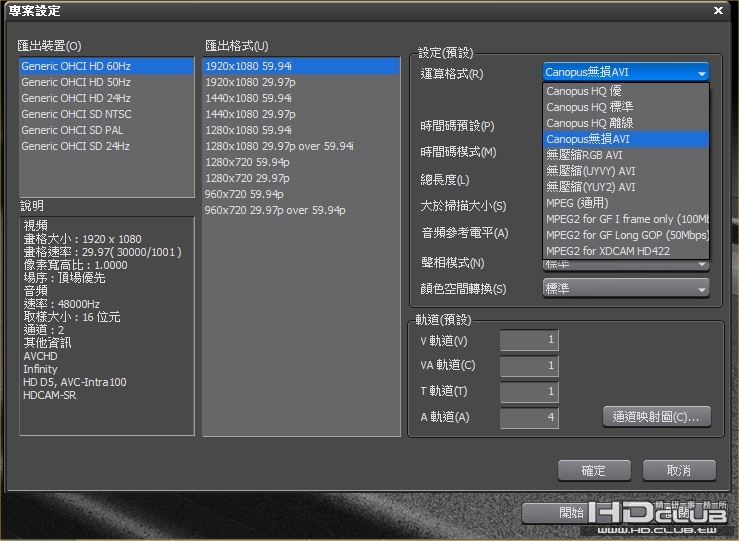Choose 1280x720 29.97p export format
This screenshot has width=739, height=541.
301,178
